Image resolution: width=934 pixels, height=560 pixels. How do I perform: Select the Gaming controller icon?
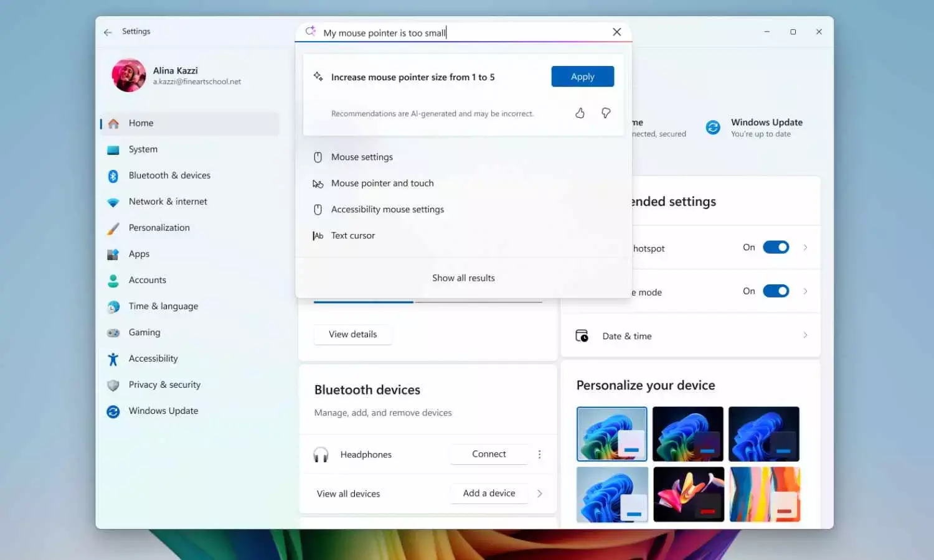(113, 332)
